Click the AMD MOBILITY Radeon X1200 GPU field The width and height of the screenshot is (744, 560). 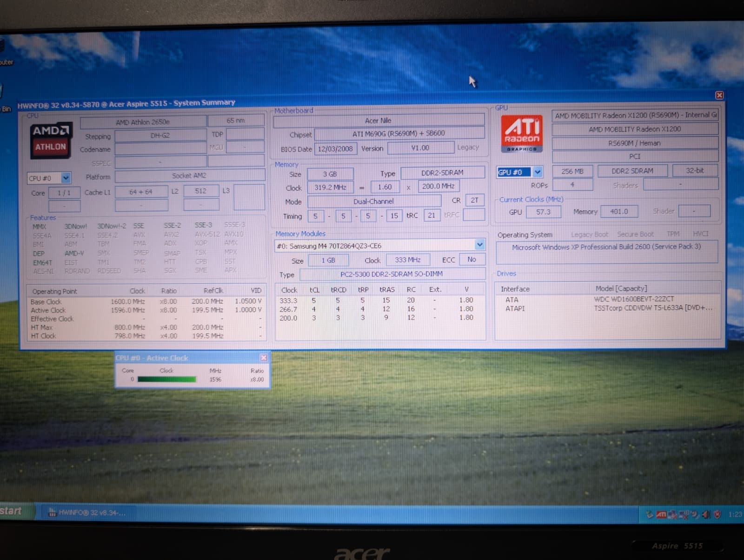[635, 129]
